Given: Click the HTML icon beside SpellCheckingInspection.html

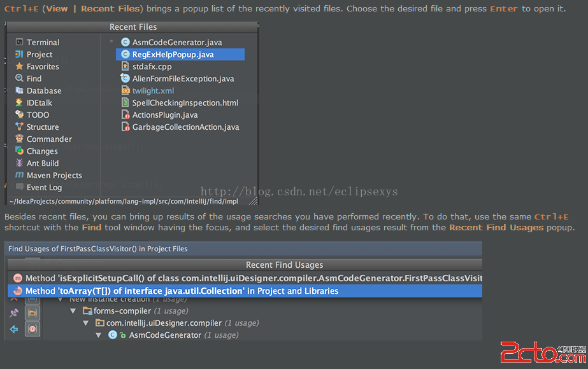Looking at the screenshot, I should (x=125, y=102).
